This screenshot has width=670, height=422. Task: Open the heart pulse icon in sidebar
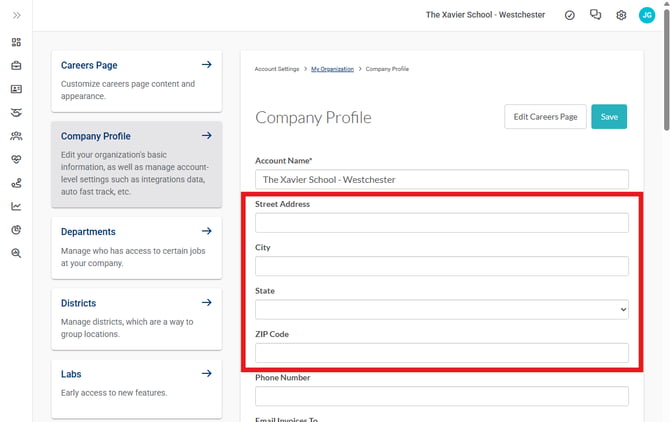pos(16,159)
